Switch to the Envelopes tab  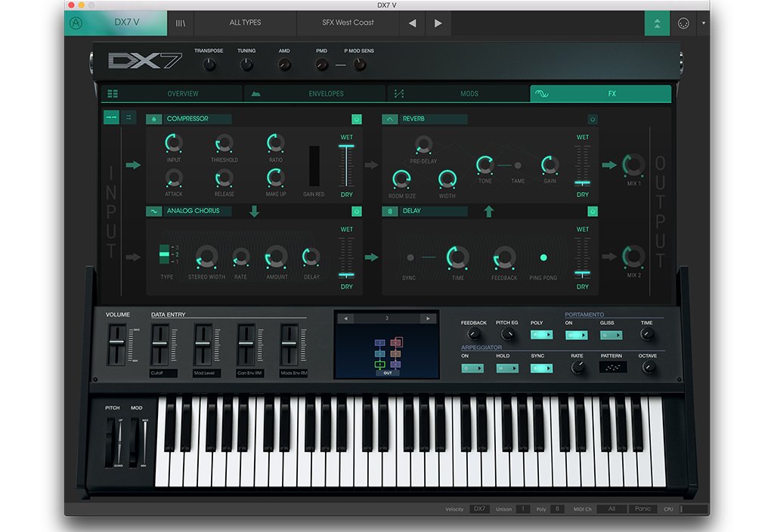tap(315, 94)
